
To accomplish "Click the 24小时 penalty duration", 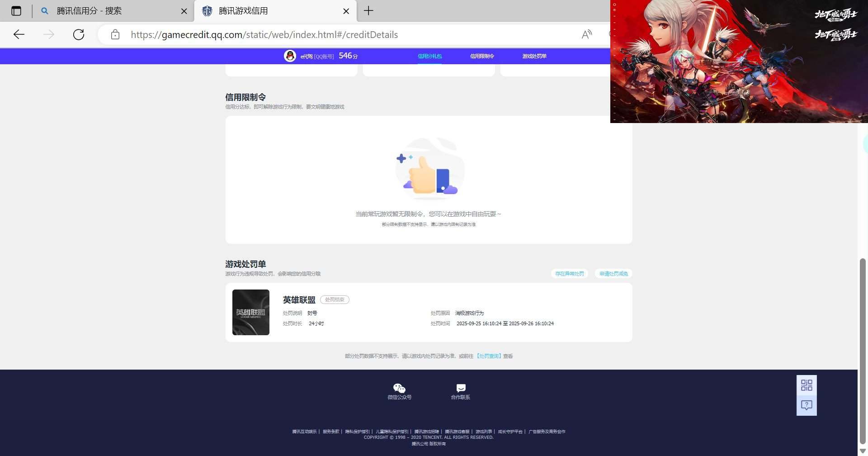I will 316,323.
